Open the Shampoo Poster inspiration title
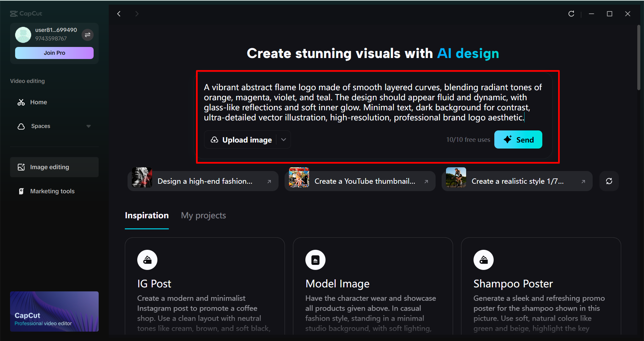 (x=513, y=284)
